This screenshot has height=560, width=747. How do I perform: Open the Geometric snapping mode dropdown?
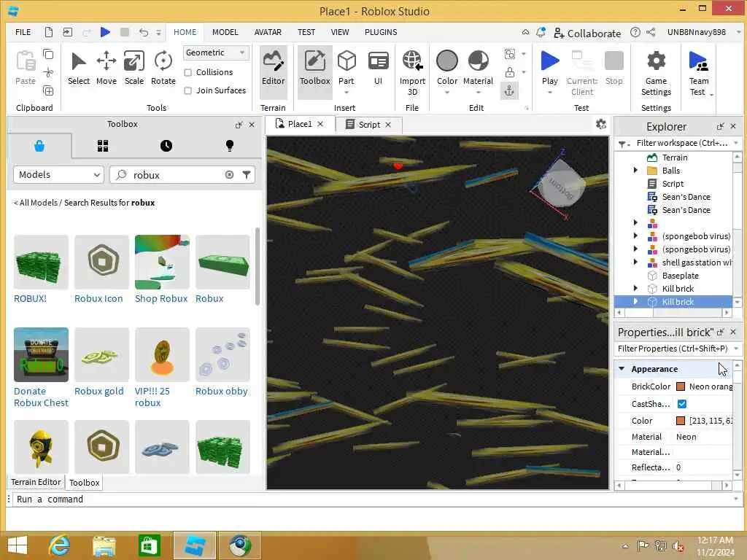(216, 52)
